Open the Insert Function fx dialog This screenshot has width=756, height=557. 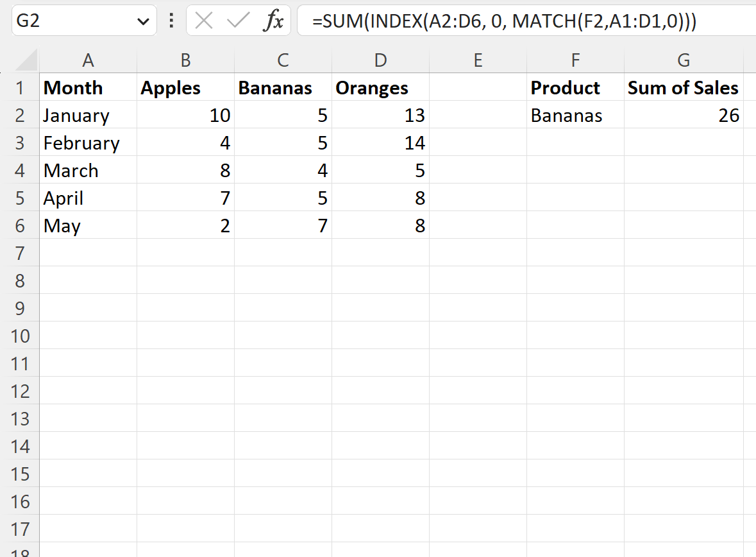coord(273,21)
